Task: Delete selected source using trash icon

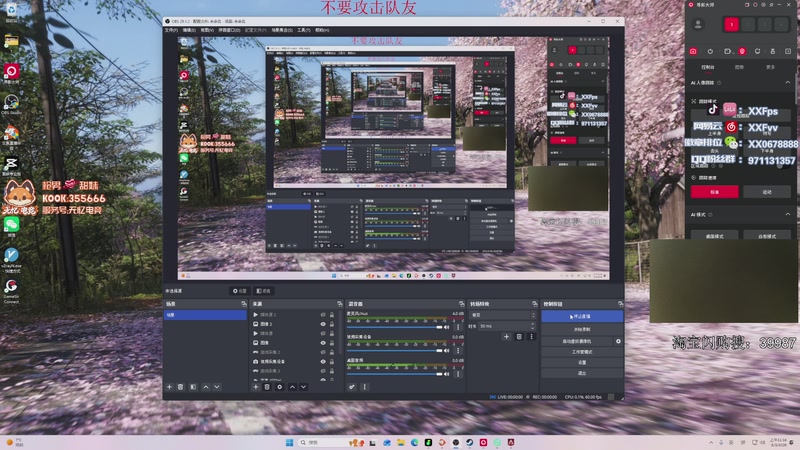Action: tap(267, 387)
